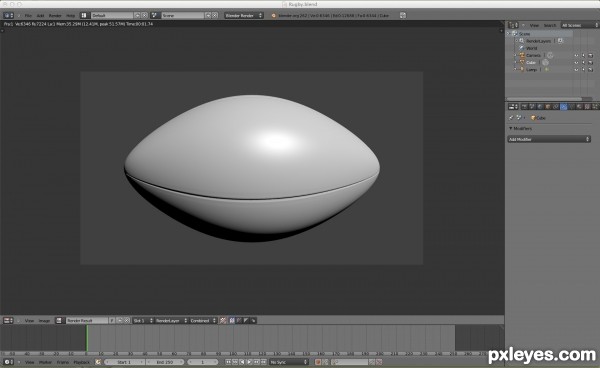Toggle Camera visibility eye icon
Screen dimensions: 600x368
576,55
